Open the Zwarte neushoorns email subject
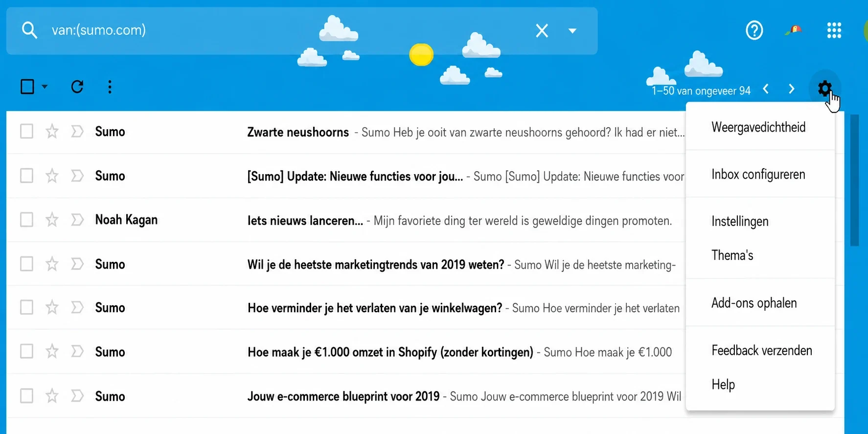The width and height of the screenshot is (868, 434). tap(298, 132)
